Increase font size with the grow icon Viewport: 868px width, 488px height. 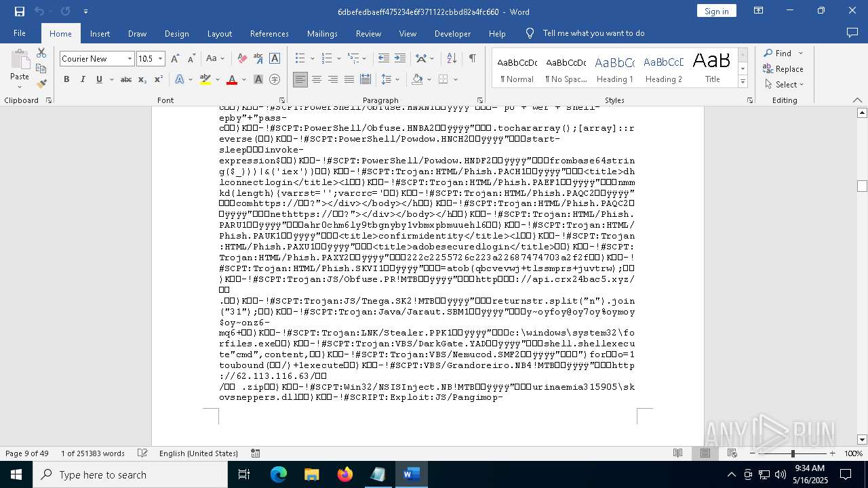pos(175,59)
